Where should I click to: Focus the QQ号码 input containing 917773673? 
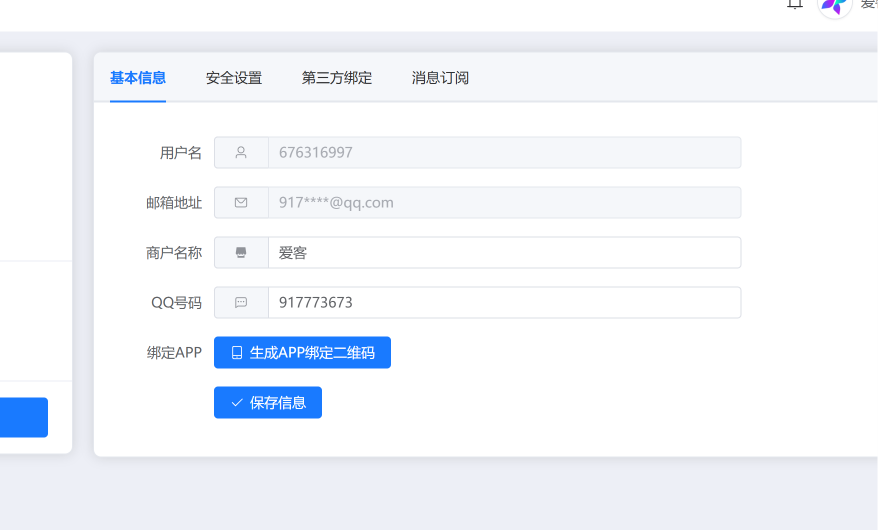(x=505, y=303)
